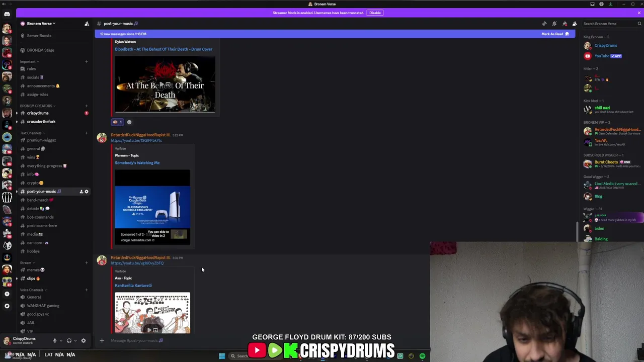Image resolution: width=644 pixels, height=362 pixels.
Task: Open User Settings gear icon
Action: coord(84,341)
